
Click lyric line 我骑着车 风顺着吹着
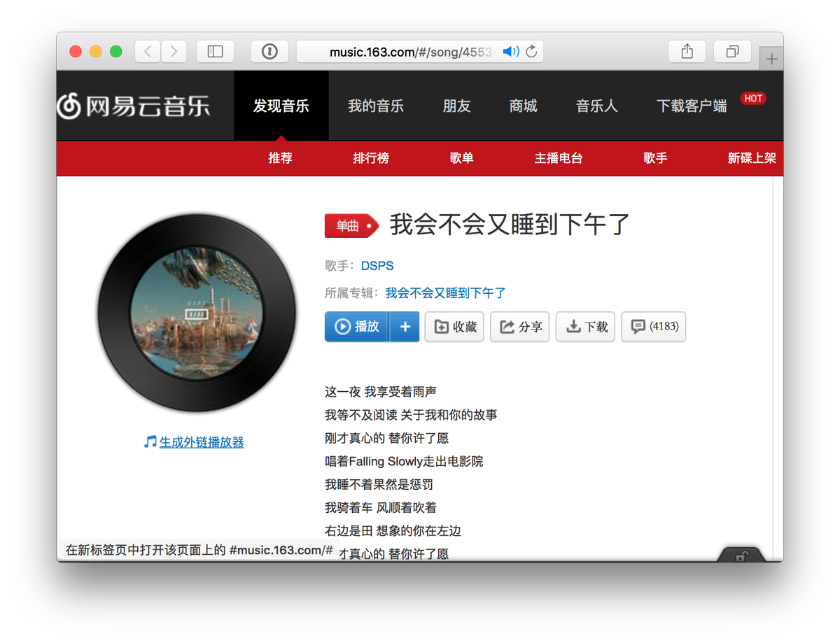coord(381,507)
